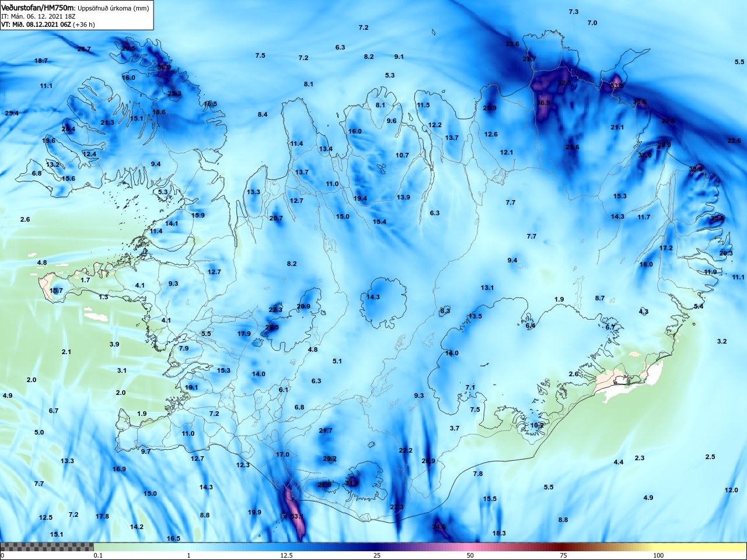The height and width of the screenshot is (560, 747).
Task: Select the 1.3 map value
Action: tap(103, 297)
